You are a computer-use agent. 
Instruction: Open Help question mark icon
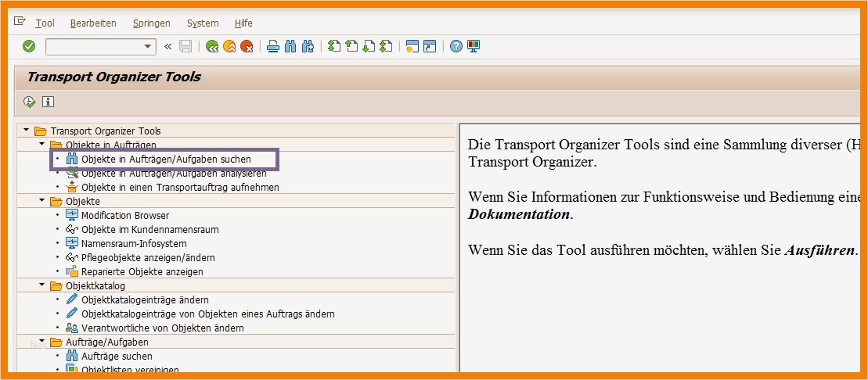(x=456, y=46)
